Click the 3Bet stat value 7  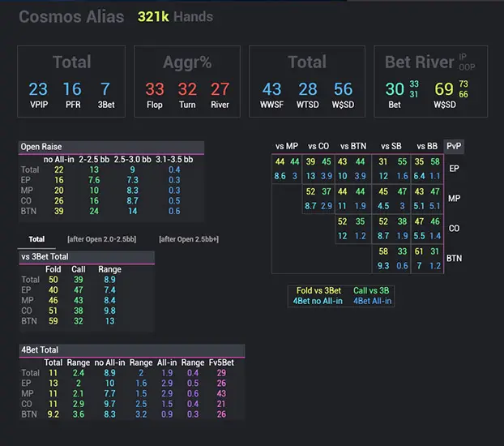pyautogui.click(x=105, y=89)
